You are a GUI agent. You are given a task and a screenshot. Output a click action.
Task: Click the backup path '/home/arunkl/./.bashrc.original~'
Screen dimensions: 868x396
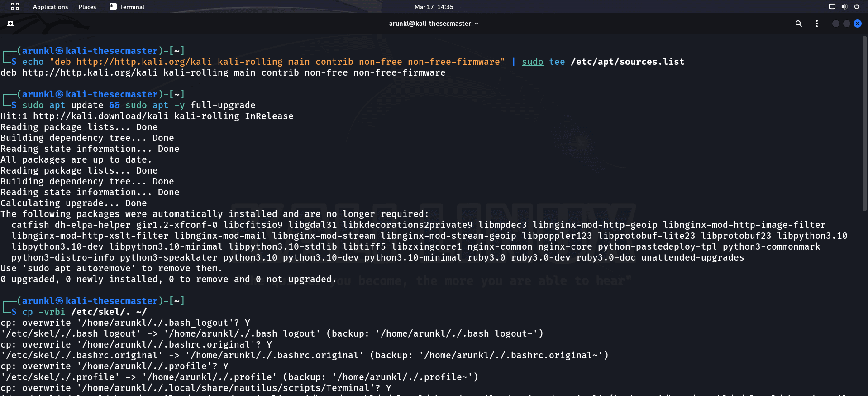(510, 355)
